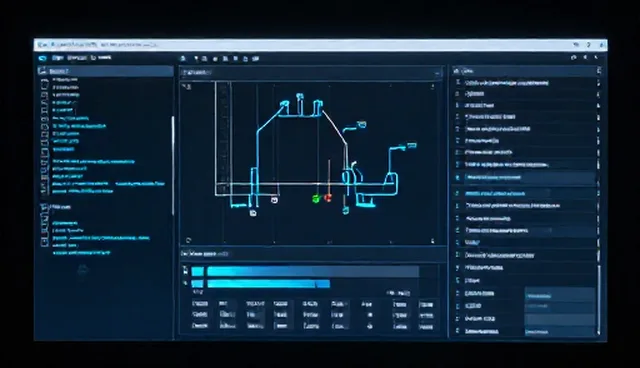Click the right panel's vertical scrollbar

[x=599, y=300]
